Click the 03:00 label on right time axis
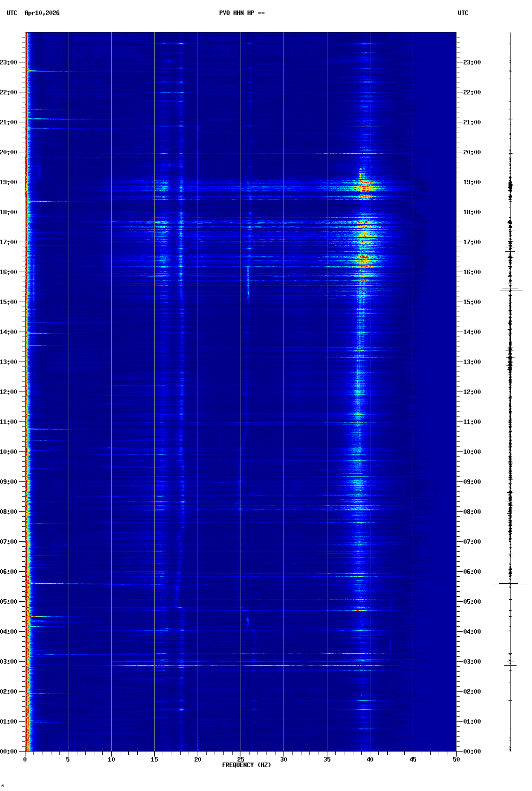Screen dimensions: 532x791 [x=472, y=662]
